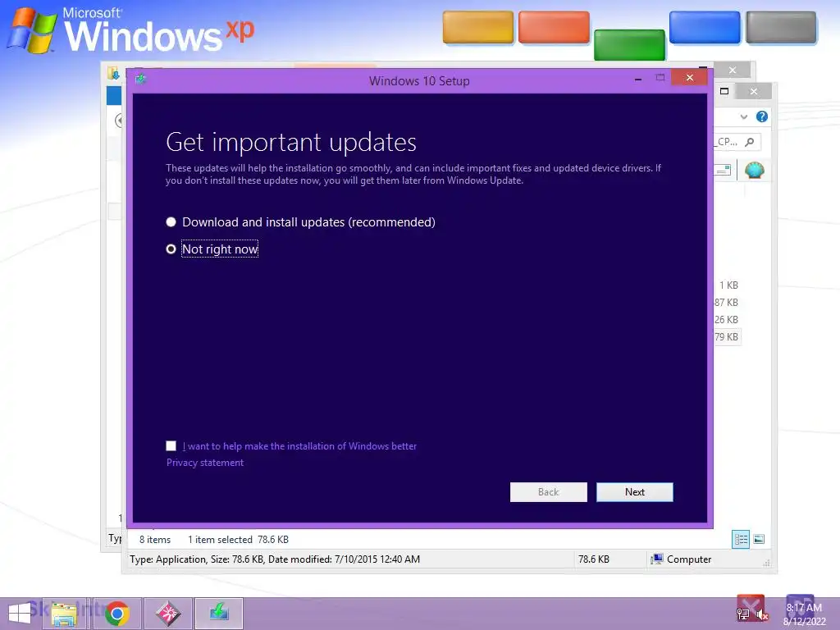Switch to Windows Setup taskbar item
840x630 pixels.
219,614
